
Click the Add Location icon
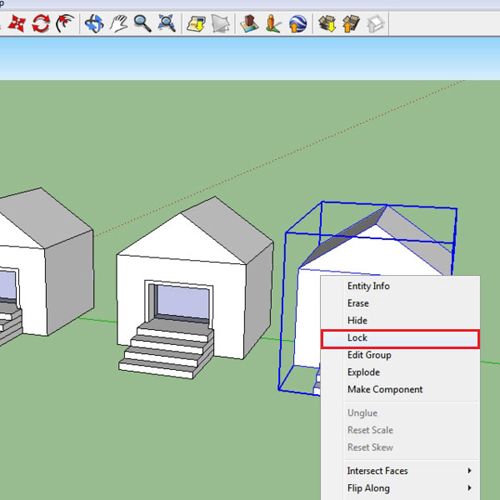click(196, 23)
